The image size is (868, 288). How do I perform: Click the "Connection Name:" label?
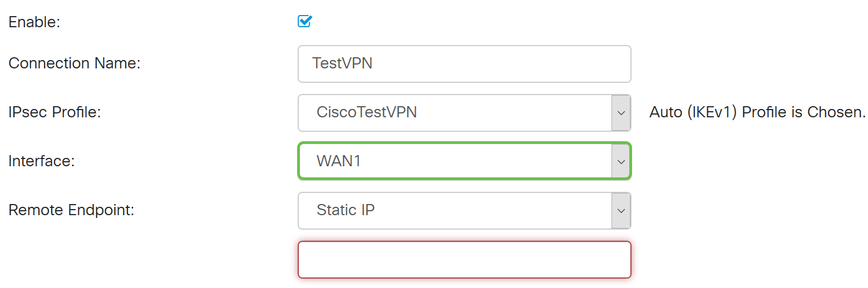tap(75, 63)
